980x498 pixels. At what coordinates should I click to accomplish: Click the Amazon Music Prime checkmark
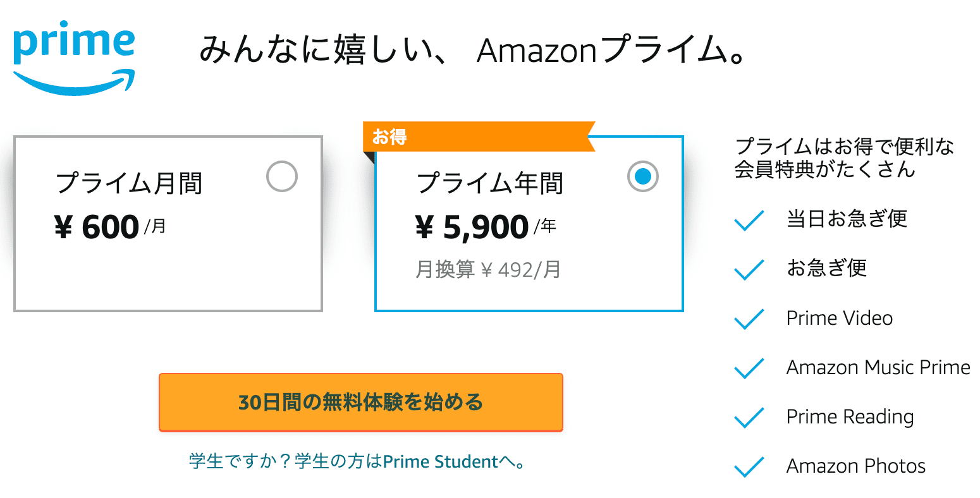pos(749,368)
